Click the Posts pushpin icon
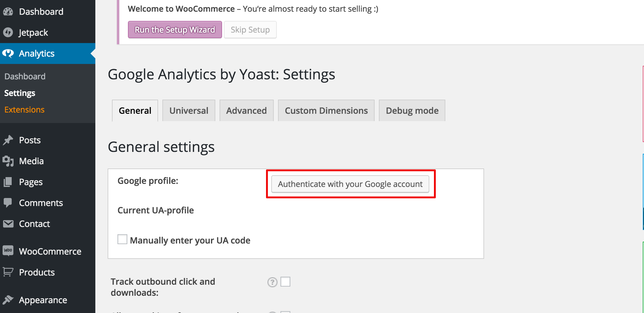The height and width of the screenshot is (313, 644). [8, 140]
